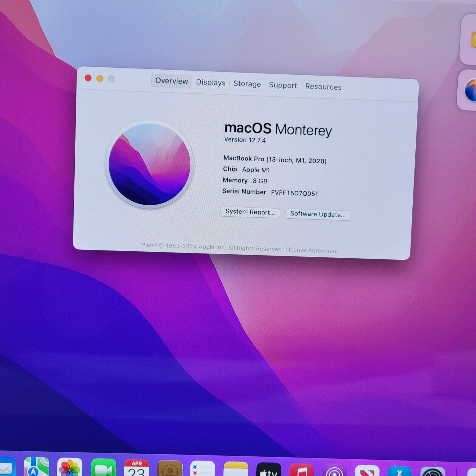This screenshot has height=476, width=476.
Task: Go to the Storage tab
Action: click(x=247, y=84)
